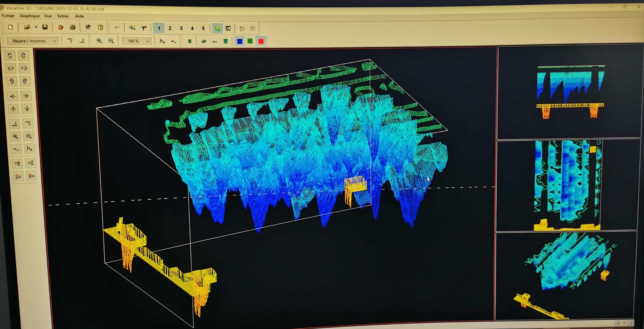Screen dimensions: 644x329
Task: Toggle view number 1 button
Action: (159, 28)
